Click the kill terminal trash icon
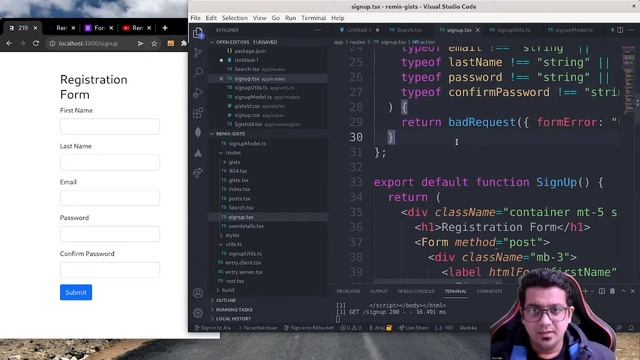 tap(612, 291)
